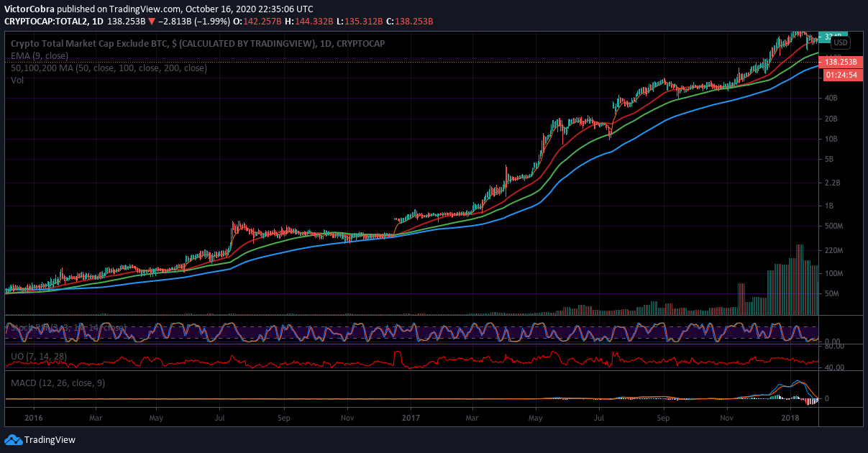This screenshot has height=453, width=868.
Task: Click the VictorCobra author name
Action: (29, 9)
